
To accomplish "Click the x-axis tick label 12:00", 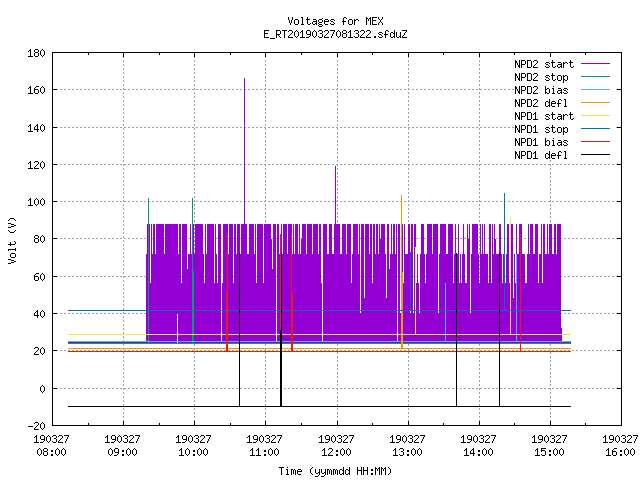I will 336,452.
